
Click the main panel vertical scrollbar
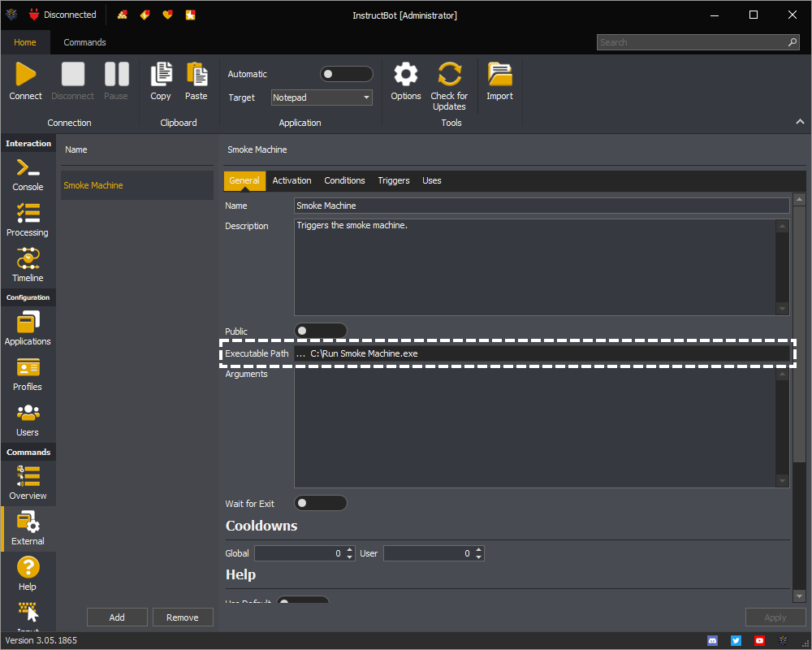point(800,333)
